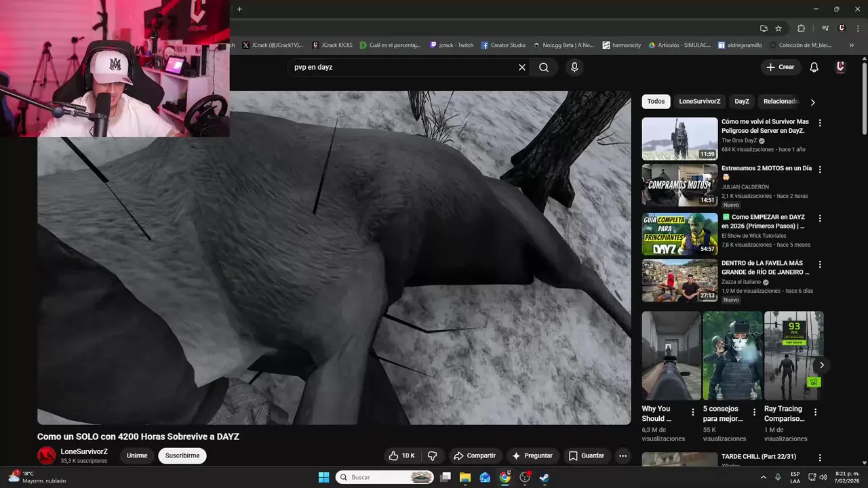Open the Noiz.gg Beta bookmark
This screenshot has width=868, height=488.
click(564, 45)
